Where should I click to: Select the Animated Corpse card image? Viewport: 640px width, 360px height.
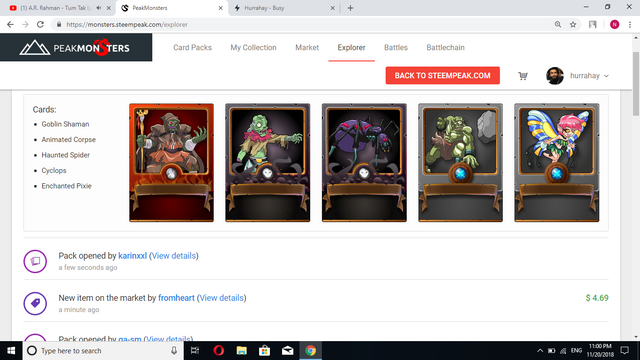[x=268, y=162]
